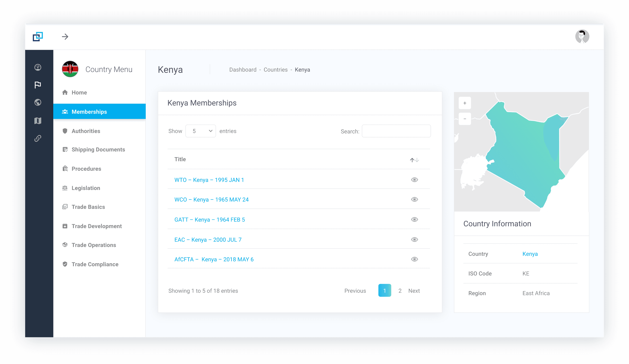Image resolution: width=629 pixels, height=364 pixels.
Task: Open Authorities in Country Menu
Action: click(x=86, y=131)
